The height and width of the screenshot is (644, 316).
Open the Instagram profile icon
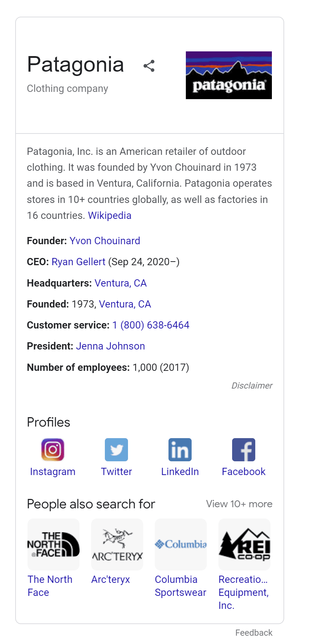pyautogui.click(x=53, y=450)
